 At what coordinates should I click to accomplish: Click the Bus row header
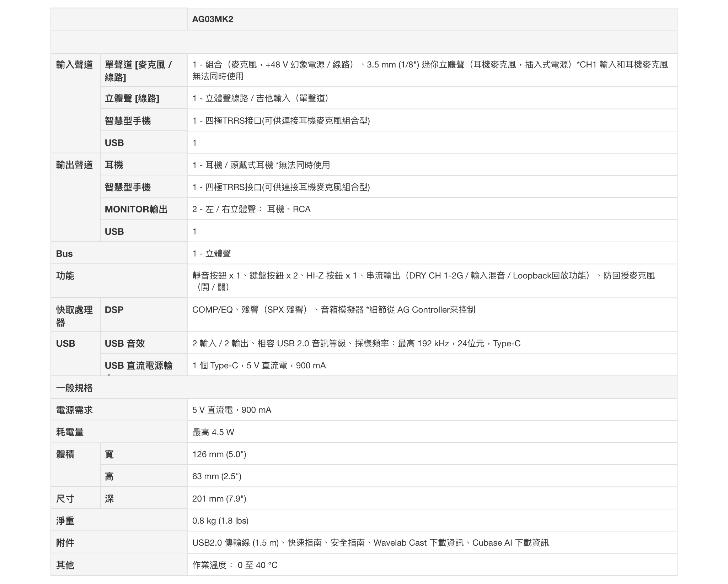click(64, 254)
